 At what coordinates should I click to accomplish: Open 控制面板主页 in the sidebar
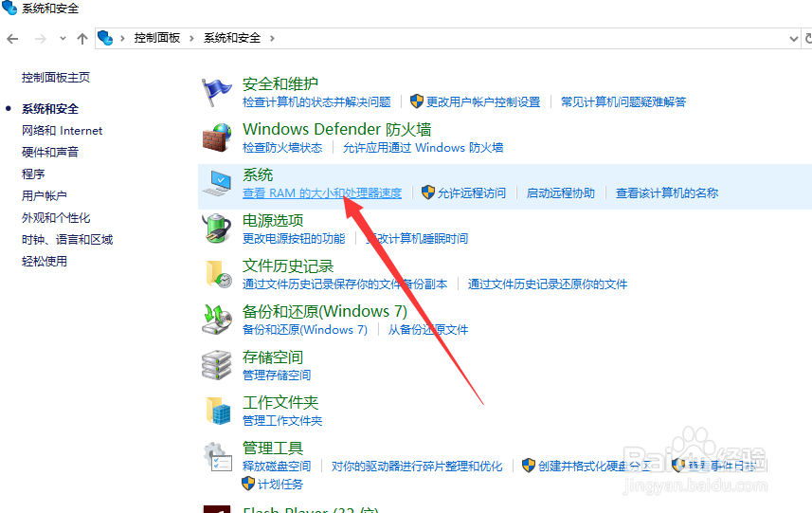(55, 78)
